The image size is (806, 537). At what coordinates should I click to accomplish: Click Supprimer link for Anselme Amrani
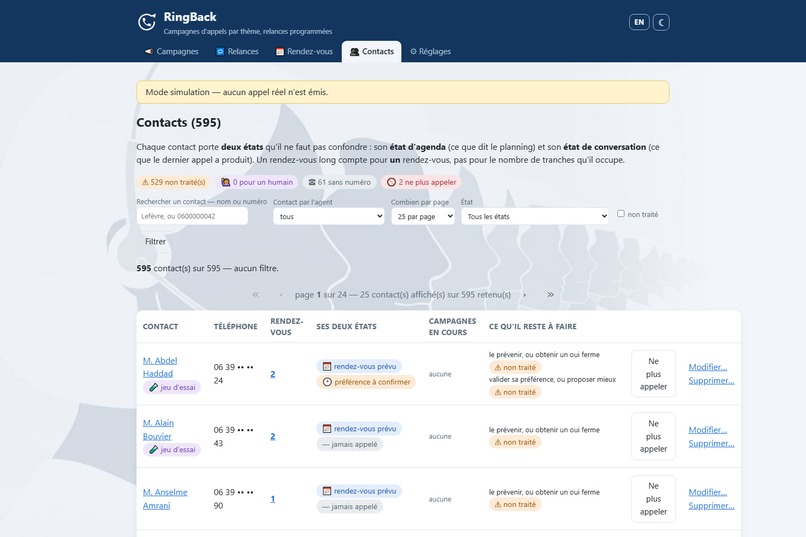coord(711,506)
